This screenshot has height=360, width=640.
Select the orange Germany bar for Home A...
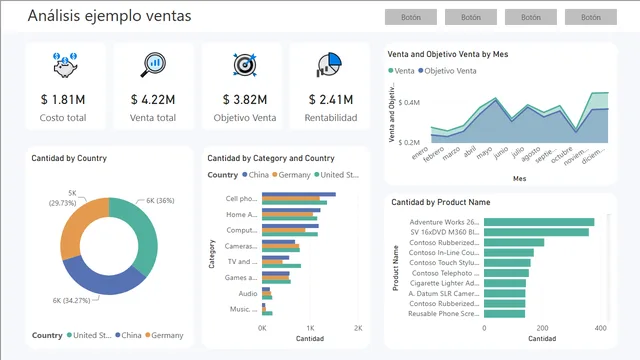click(x=287, y=214)
